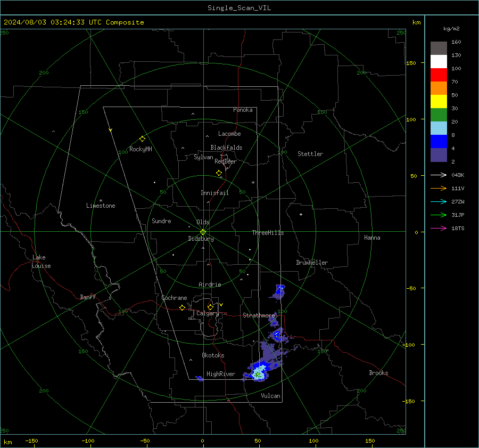Click the cyan 27ZW arrow in legend
479x448 pixels.
(439, 201)
